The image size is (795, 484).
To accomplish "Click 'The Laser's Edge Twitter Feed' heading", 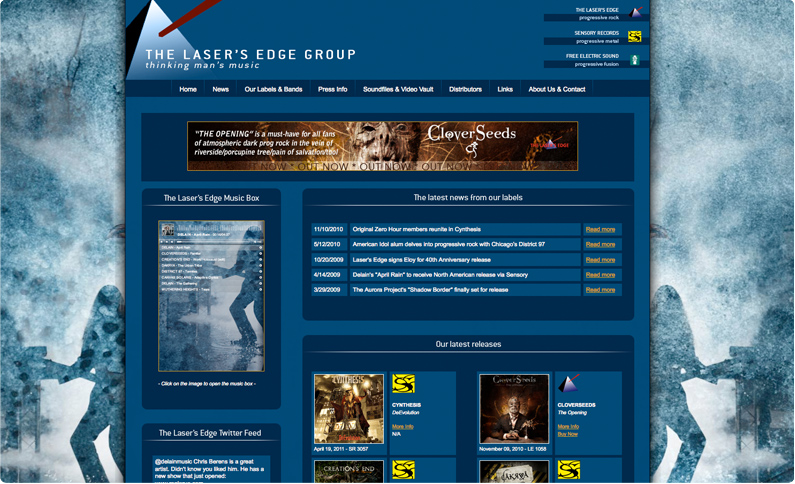I will pyautogui.click(x=210, y=433).
